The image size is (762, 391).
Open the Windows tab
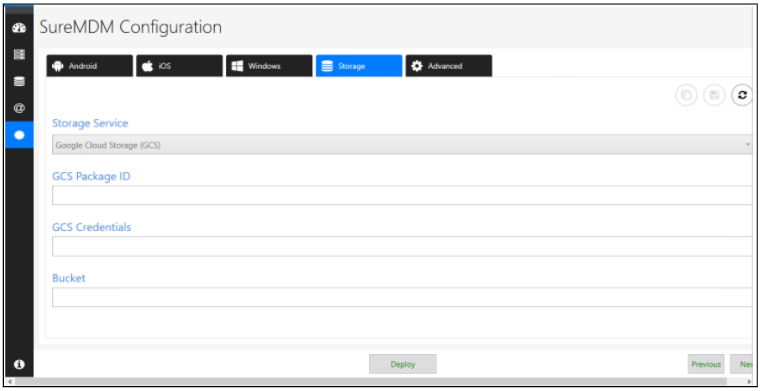pyautogui.click(x=269, y=66)
